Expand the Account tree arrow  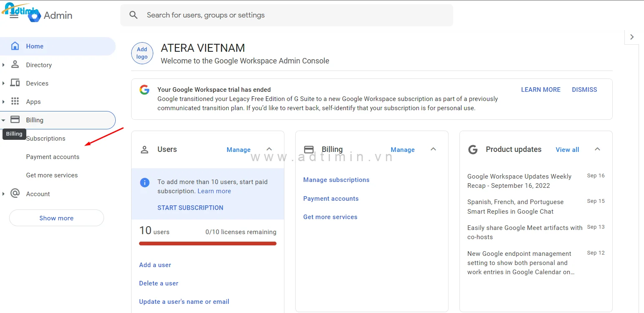[3, 194]
